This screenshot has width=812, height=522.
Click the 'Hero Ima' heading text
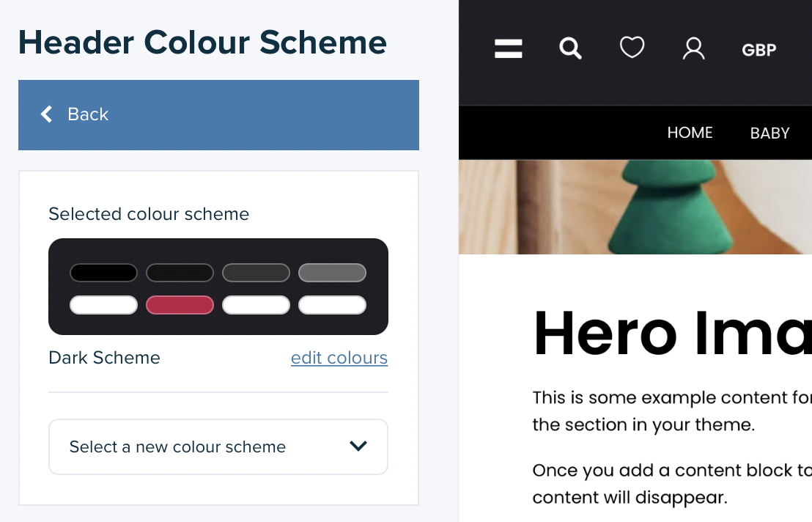click(671, 334)
